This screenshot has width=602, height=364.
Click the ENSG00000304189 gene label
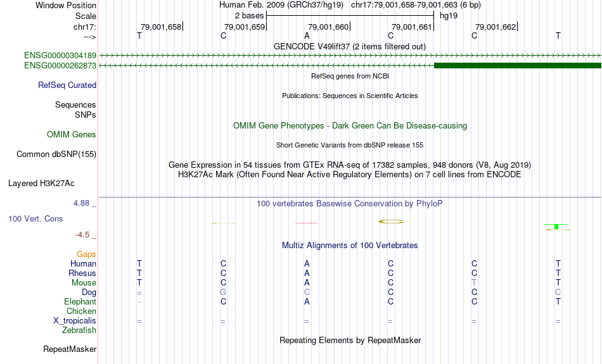(x=60, y=56)
